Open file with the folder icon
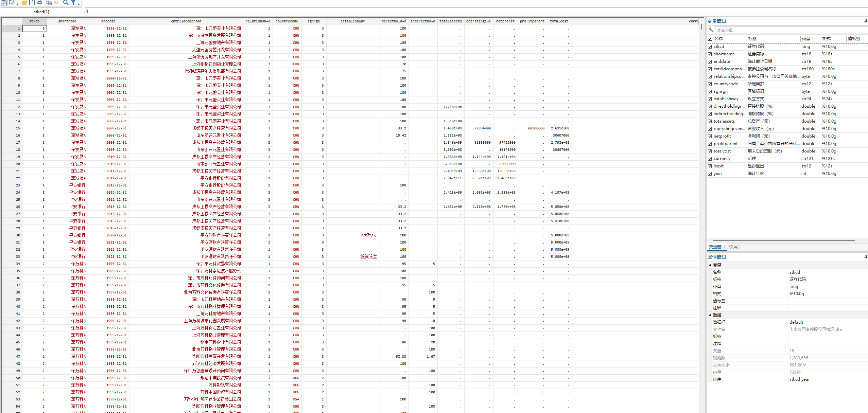Screen dimensions: 868x413 [24, 3]
